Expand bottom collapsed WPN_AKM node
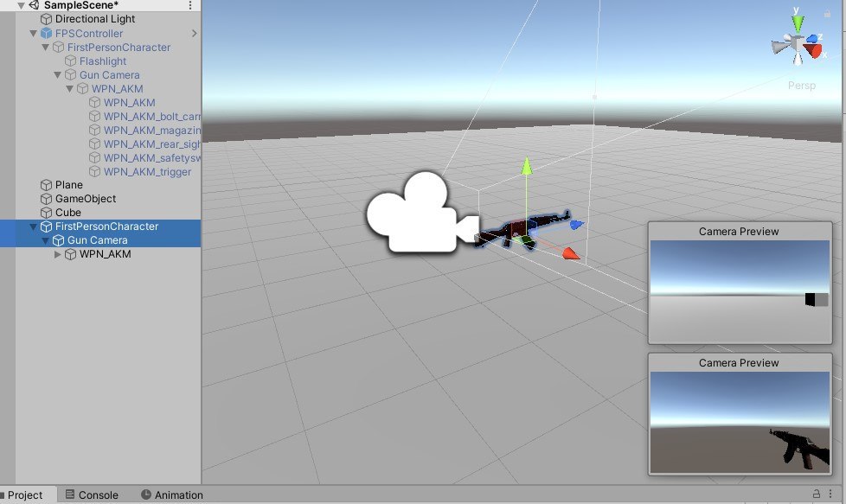846x504 pixels. click(x=58, y=254)
